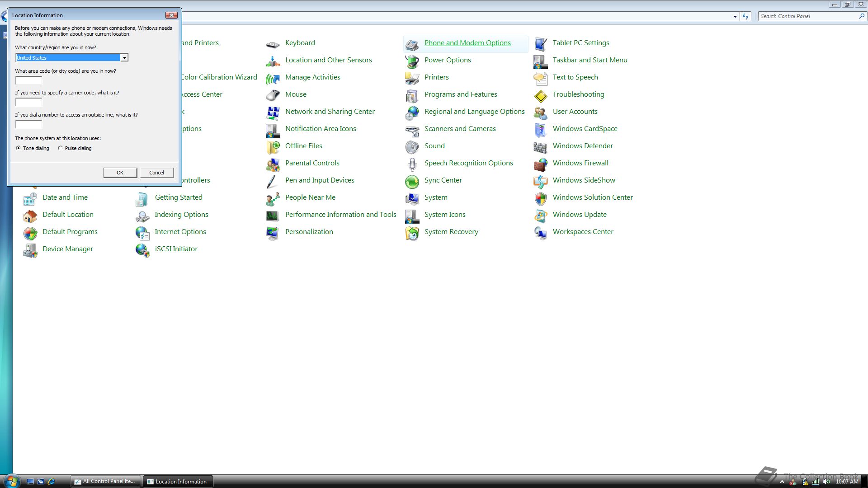Open the Internet Options link
The width and height of the screenshot is (868, 488).
[180, 231]
